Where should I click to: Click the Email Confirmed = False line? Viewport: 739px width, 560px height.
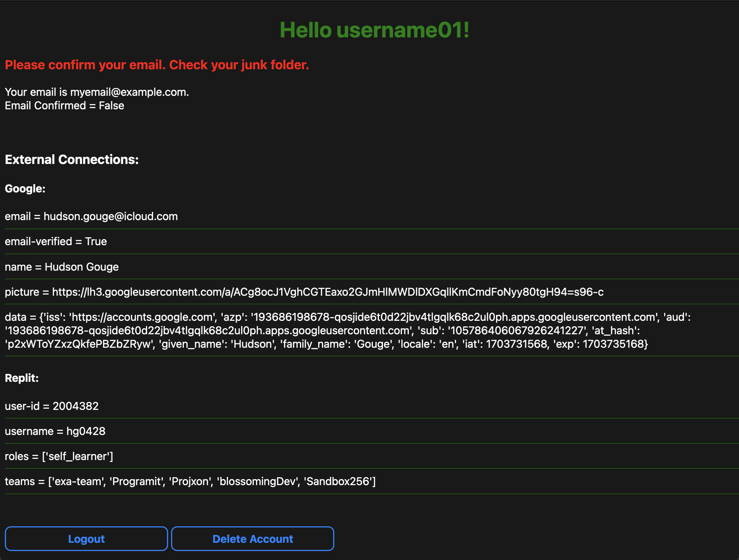[x=64, y=106]
